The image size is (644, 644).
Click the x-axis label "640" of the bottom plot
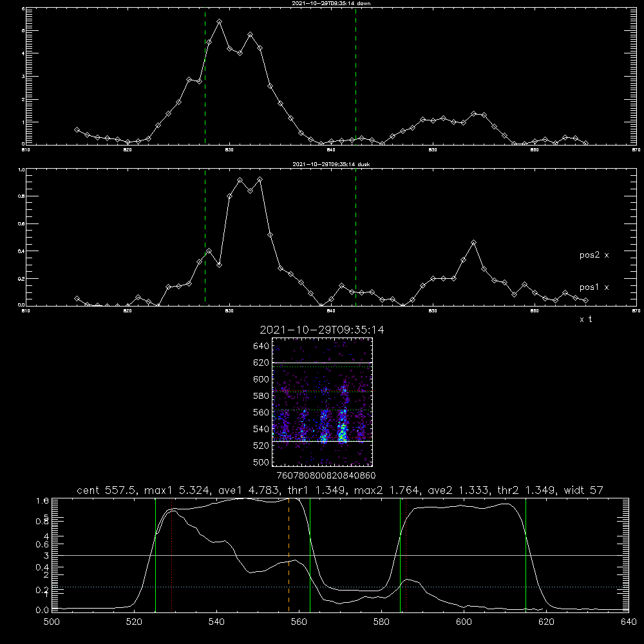tap(629, 622)
